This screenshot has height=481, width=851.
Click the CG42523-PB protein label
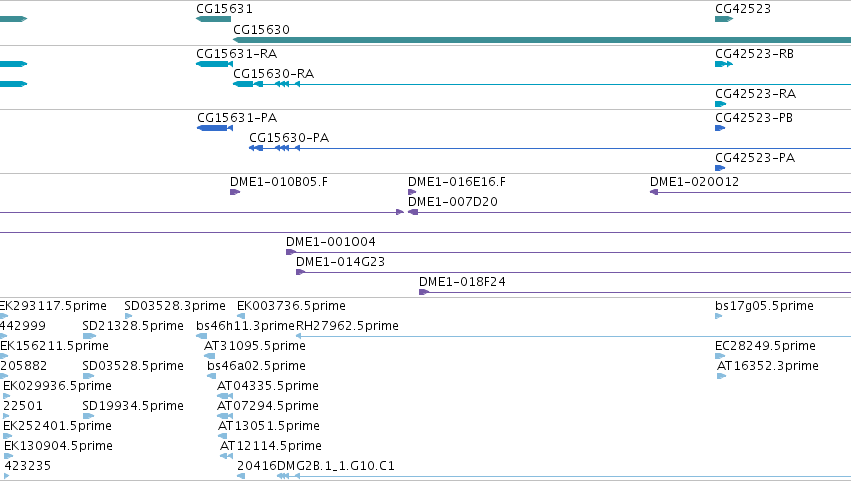(754, 118)
